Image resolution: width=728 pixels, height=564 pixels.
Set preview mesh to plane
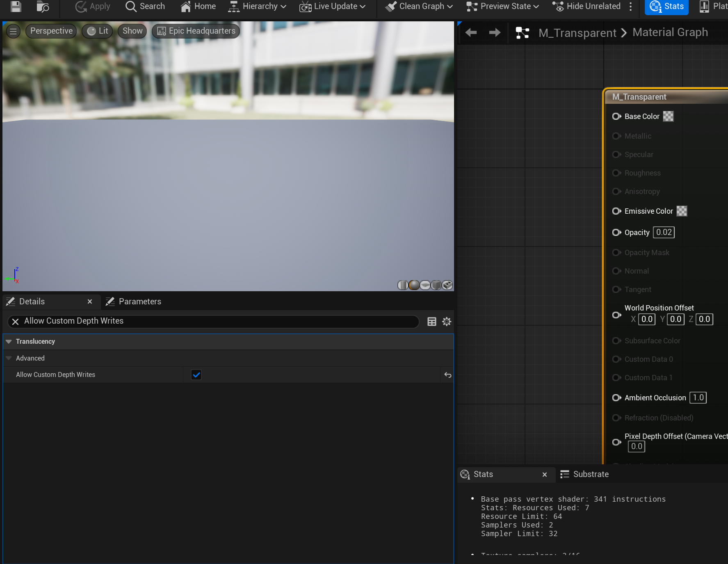425,285
